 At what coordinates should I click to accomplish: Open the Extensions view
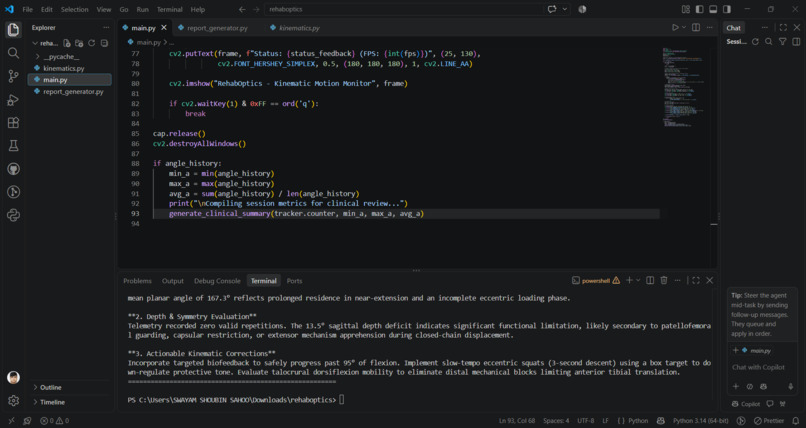click(x=13, y=123)
